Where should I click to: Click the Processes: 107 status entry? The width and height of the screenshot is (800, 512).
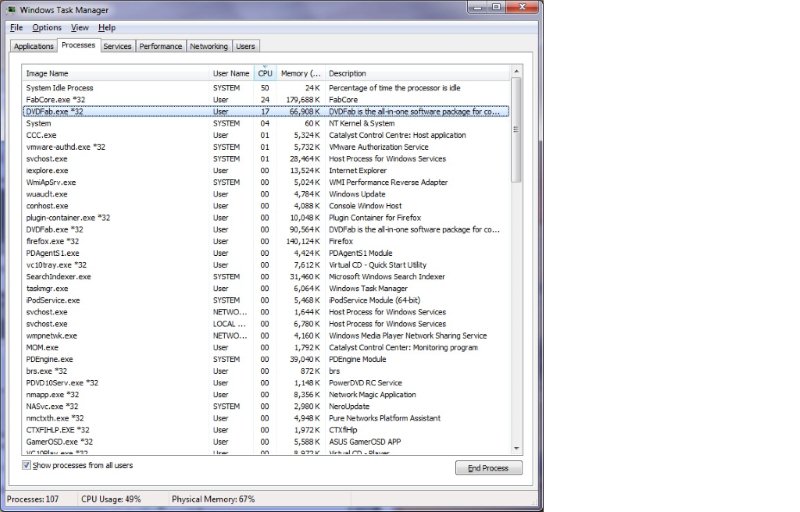33,499
